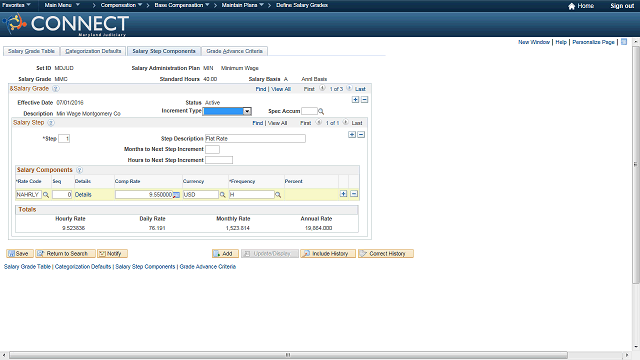Add new Salary Components row

344,194
